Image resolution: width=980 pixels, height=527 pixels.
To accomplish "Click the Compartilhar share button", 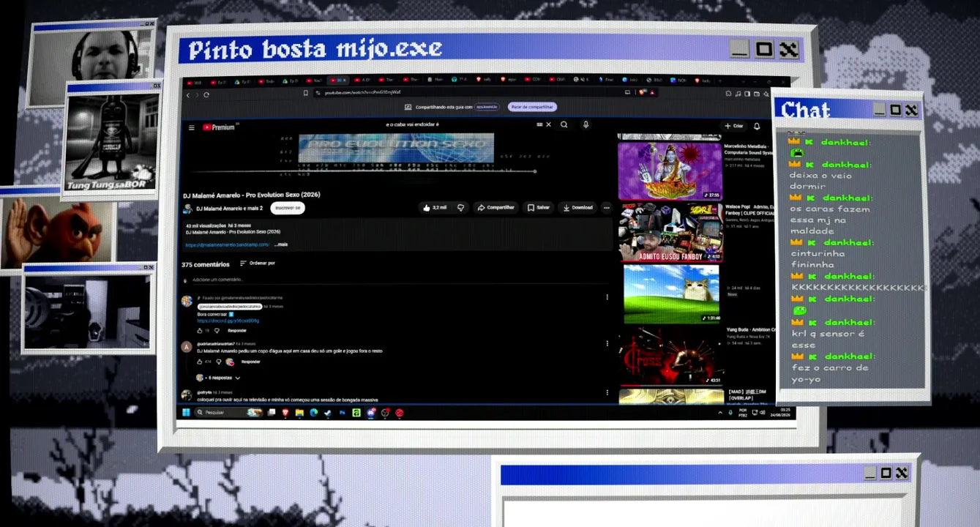I will pos(495,208).
